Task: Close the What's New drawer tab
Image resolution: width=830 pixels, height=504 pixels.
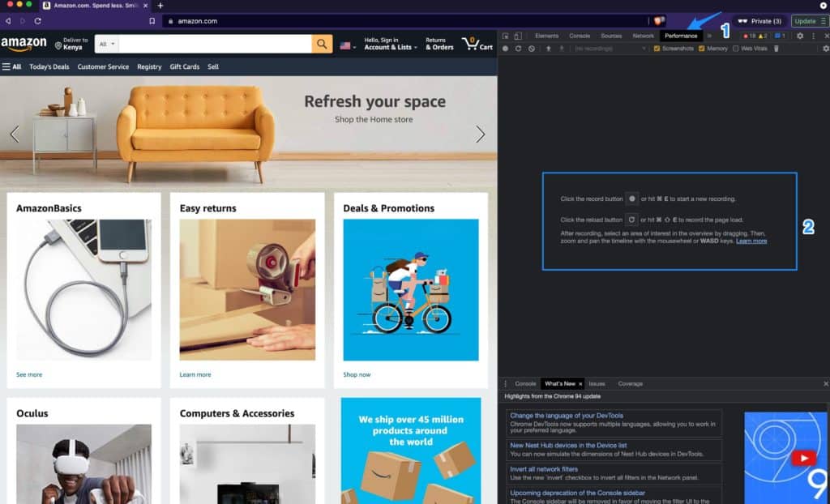Action: pos(580,384)
